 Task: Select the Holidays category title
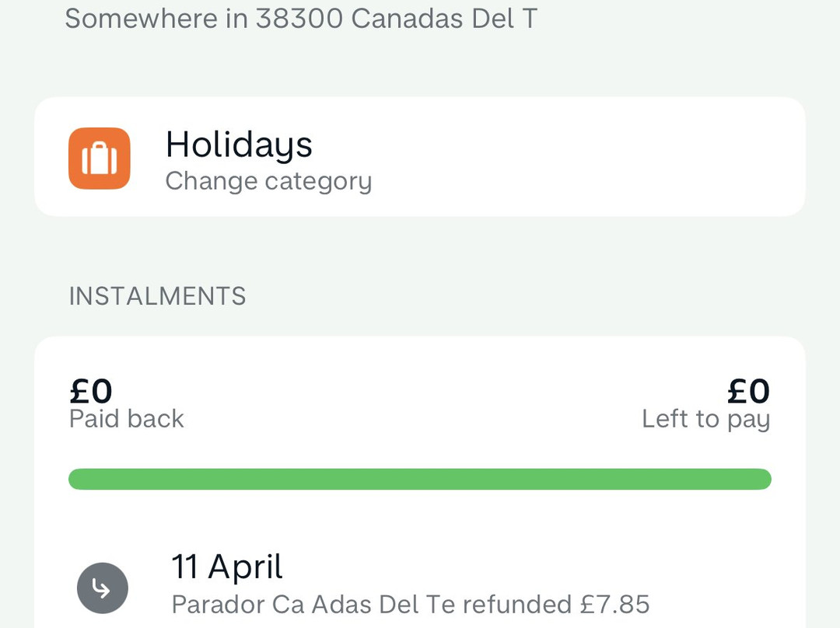tap(239, 145)
